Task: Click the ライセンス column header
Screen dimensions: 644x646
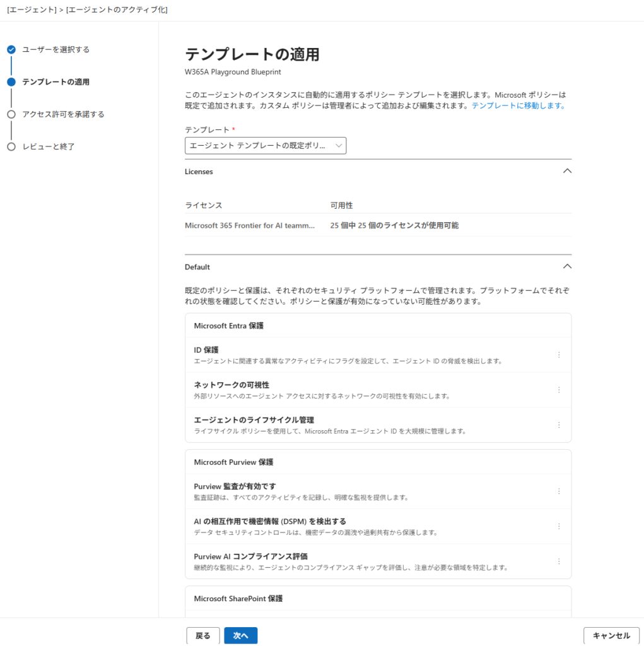Action: pyautogui.click(x=204, y=205)
